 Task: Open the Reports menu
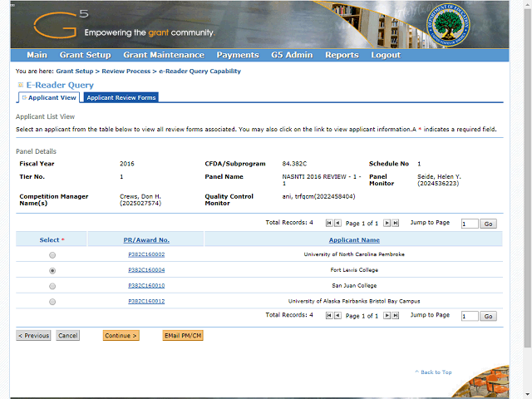(x=342, y=55)
